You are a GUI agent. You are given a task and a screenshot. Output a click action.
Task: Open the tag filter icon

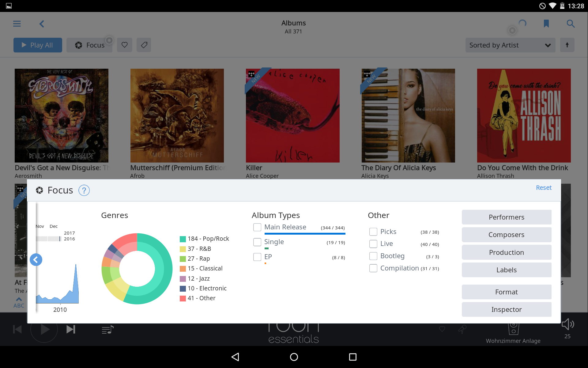click(144, 45)
